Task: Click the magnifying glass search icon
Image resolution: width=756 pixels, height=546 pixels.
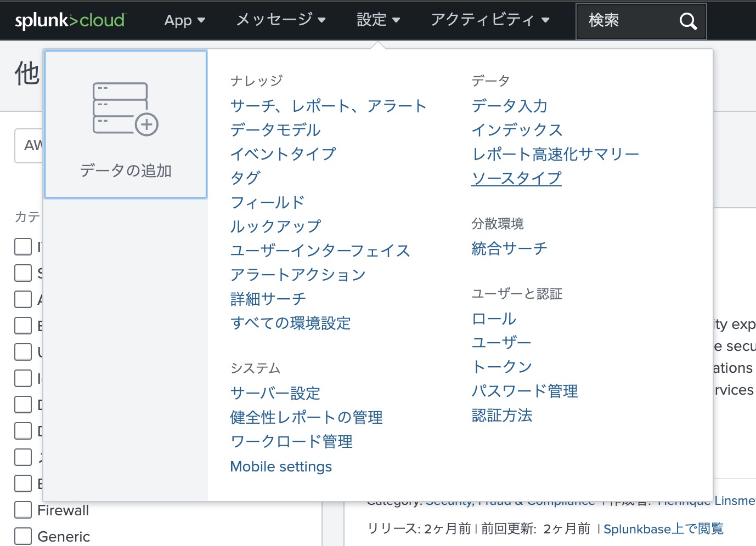Action: point(687,21)
